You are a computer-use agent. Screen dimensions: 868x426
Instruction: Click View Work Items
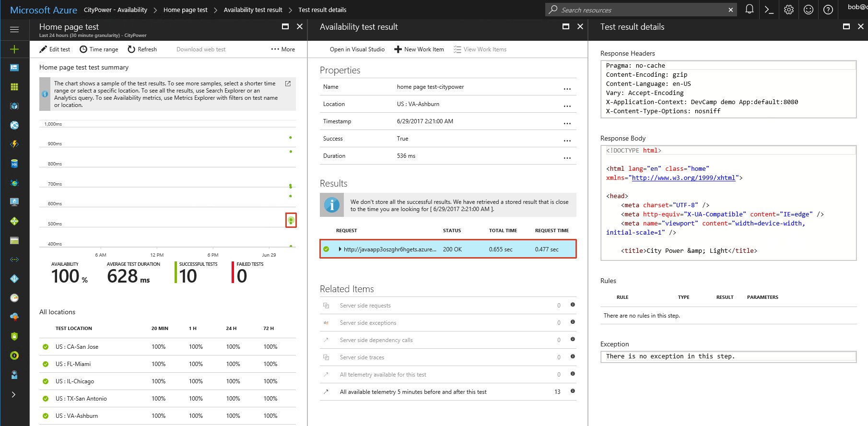click(480, 49)
